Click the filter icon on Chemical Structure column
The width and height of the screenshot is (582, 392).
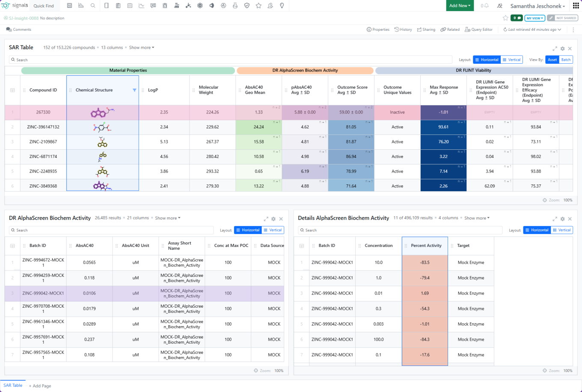[134, 90]
